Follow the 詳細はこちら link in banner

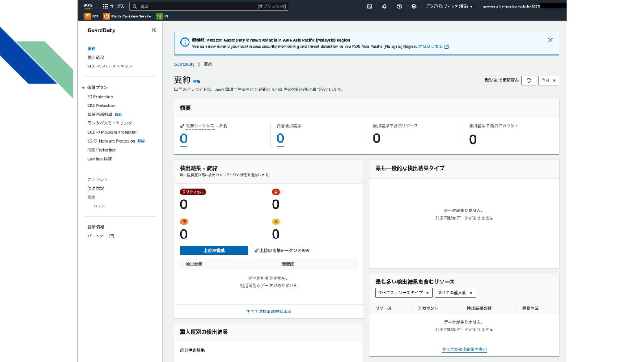click(433, 46)
